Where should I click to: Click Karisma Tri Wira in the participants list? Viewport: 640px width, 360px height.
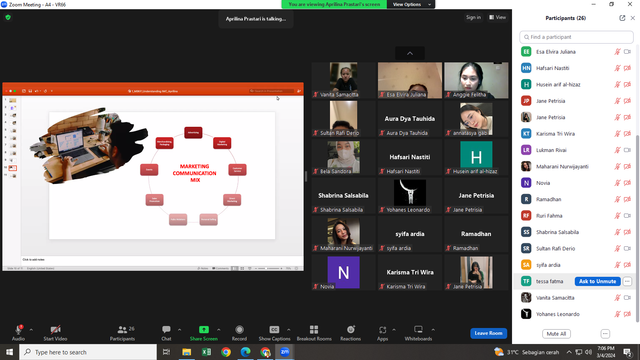click(555, 134)
